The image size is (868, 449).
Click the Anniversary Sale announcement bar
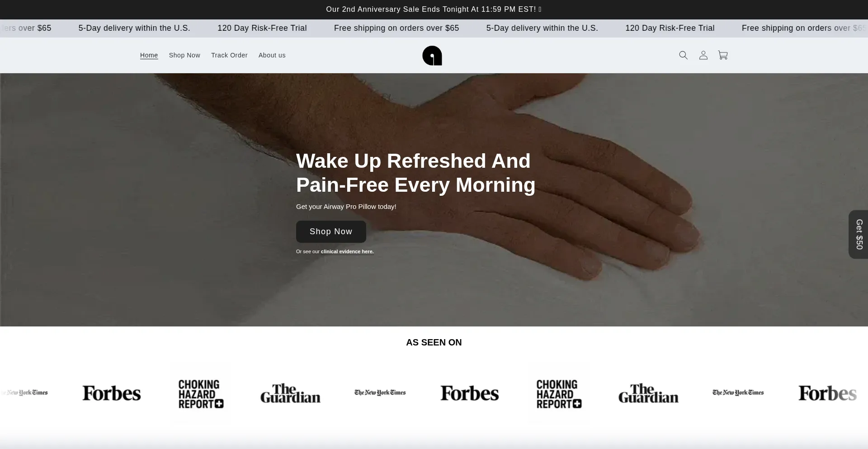(434, 9)
